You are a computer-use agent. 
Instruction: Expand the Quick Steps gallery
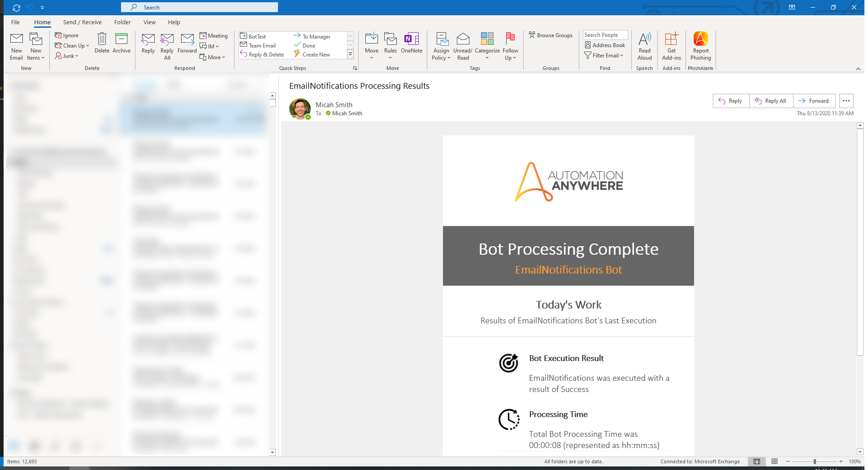350,54
